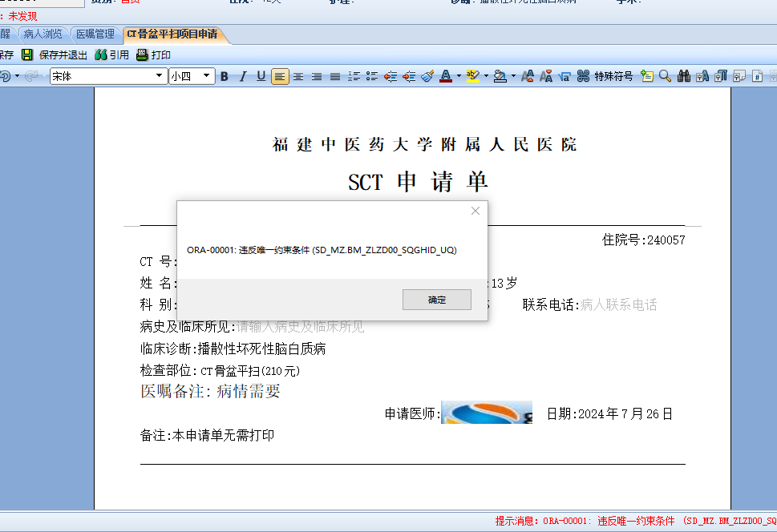Click the redo arrow icon
The image size is (777, 532).
(x=31, y=76)
